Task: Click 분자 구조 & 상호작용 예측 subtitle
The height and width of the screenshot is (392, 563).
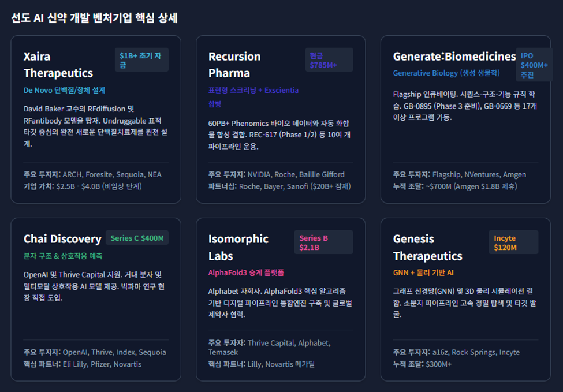Action: coord(63,256)
